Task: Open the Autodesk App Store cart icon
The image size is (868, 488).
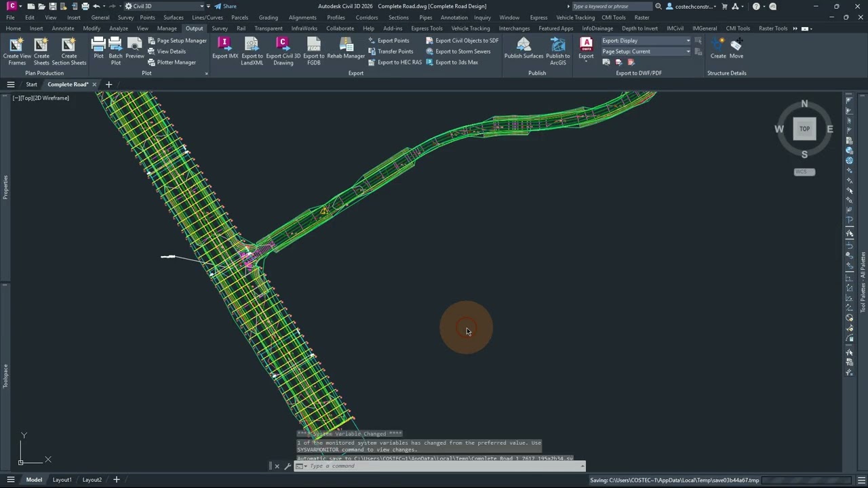Action: [724, 6]
